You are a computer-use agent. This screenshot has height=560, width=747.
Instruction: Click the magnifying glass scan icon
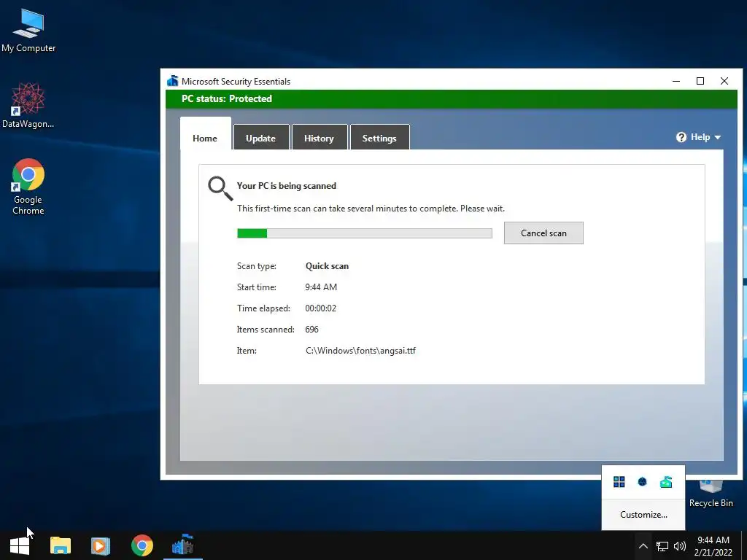coord(220,189)
